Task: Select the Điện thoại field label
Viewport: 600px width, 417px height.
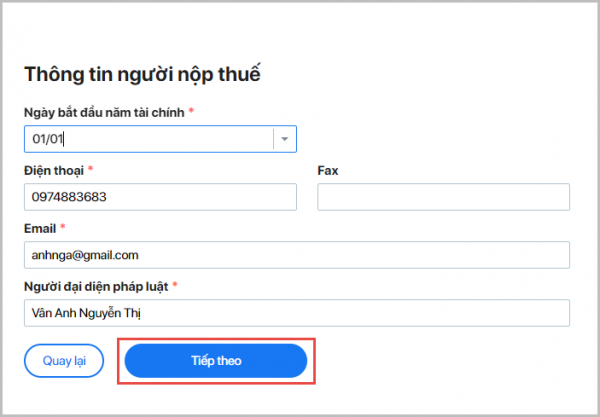Action: tap(54, 171)
